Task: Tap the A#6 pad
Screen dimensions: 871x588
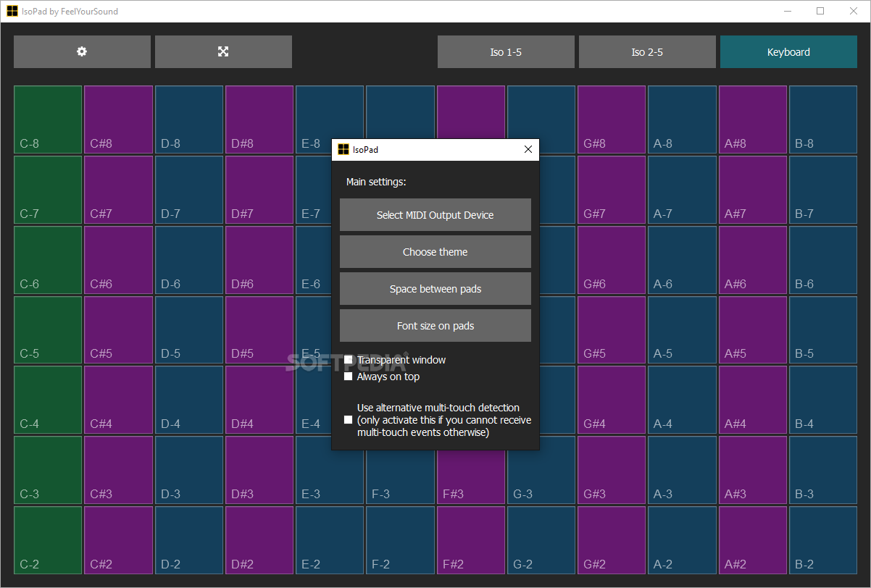Action: point(753,260)
